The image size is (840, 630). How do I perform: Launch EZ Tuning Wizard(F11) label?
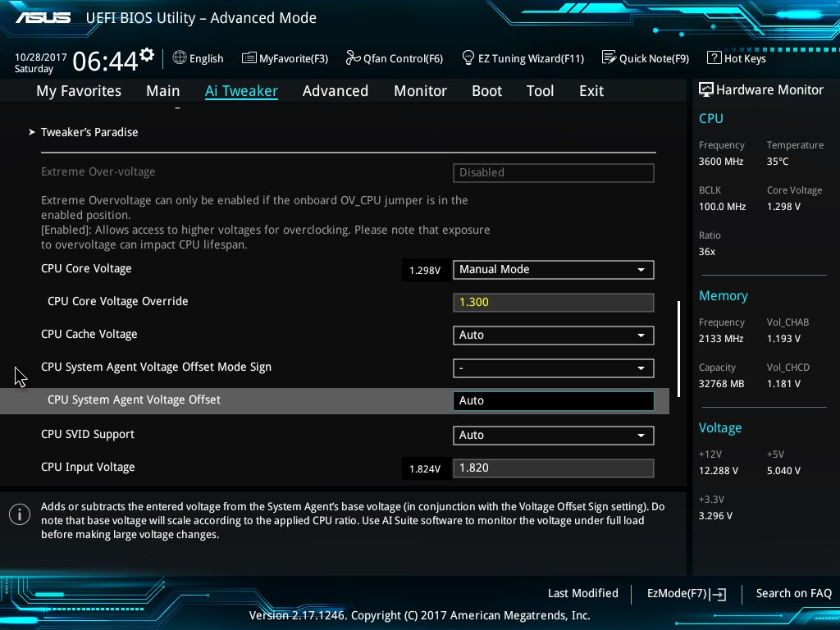click(531, 58)
